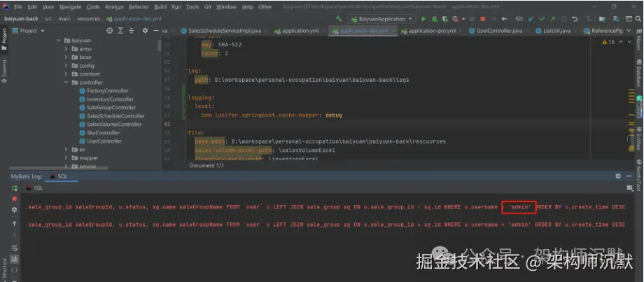The width and height of the screenshot is (644, 282).
Task: Run with Coverage icon in toolbar
Action: click(444, 19)
